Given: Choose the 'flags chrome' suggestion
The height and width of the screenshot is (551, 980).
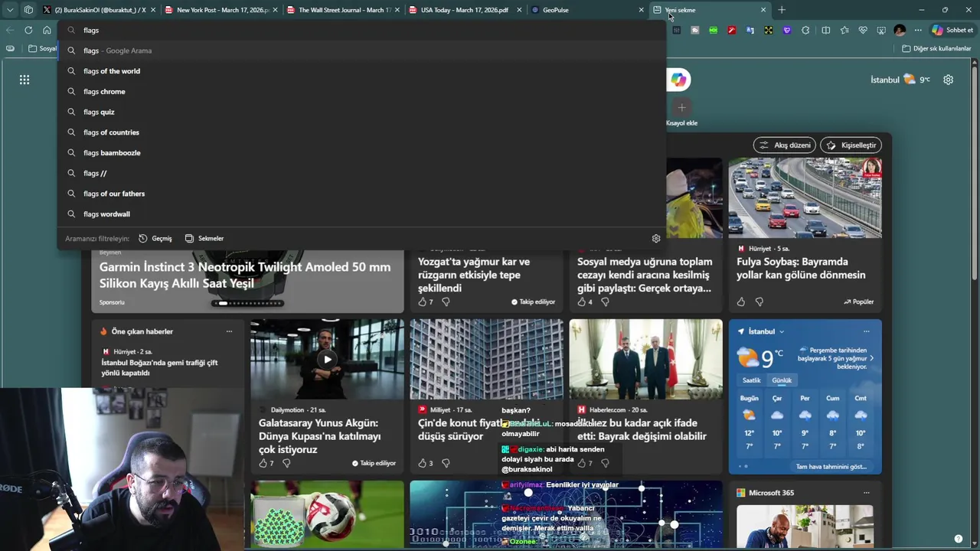Looking at the screenshot, I should tap(361, 91).
